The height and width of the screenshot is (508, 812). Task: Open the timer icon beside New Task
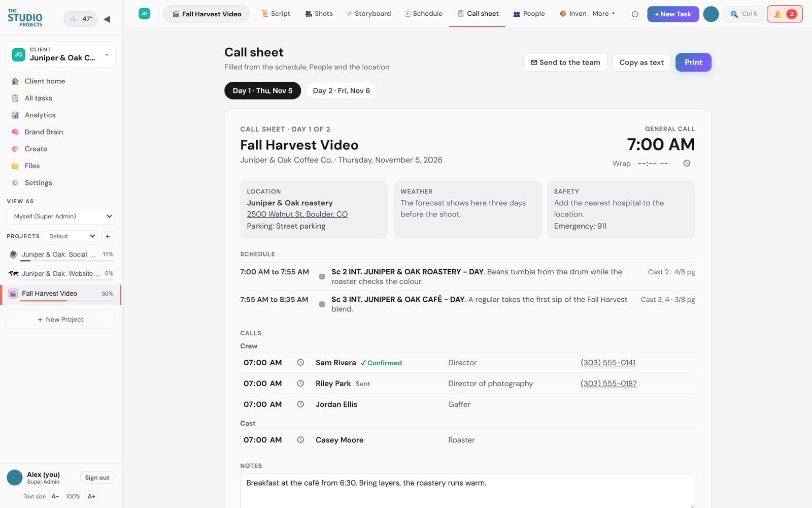pos(634,14)
